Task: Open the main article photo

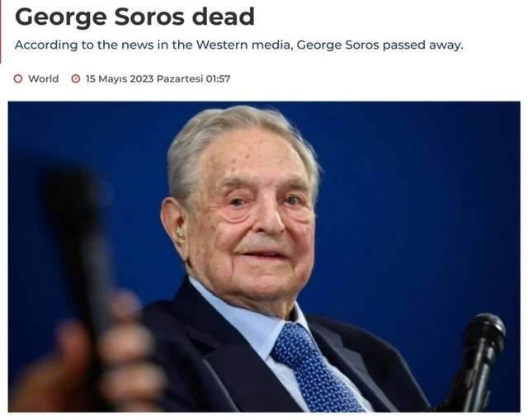Action: (264, 257)
